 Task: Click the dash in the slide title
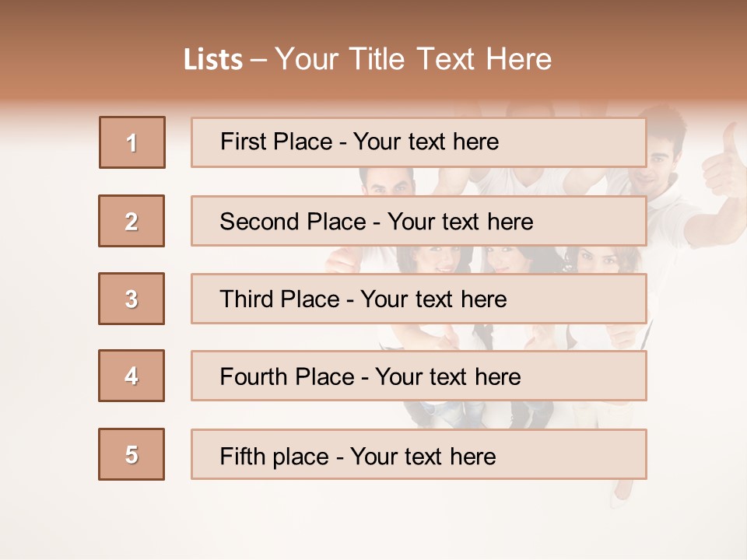[258, 60]
